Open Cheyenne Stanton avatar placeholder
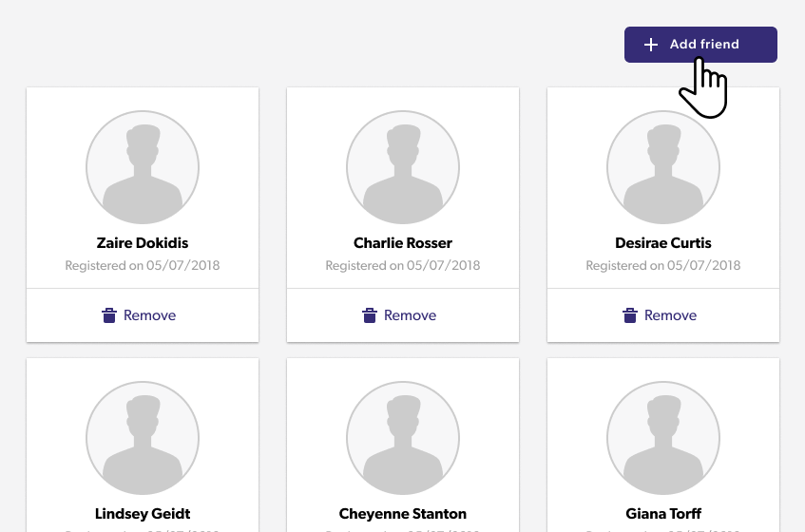 (x=403, y=438)
